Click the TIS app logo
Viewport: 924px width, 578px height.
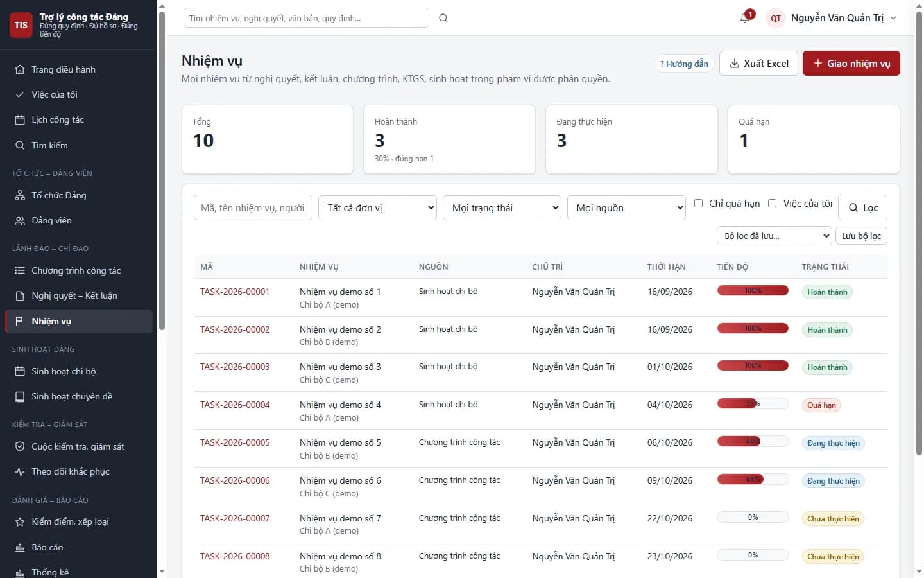tap(21, 25)
